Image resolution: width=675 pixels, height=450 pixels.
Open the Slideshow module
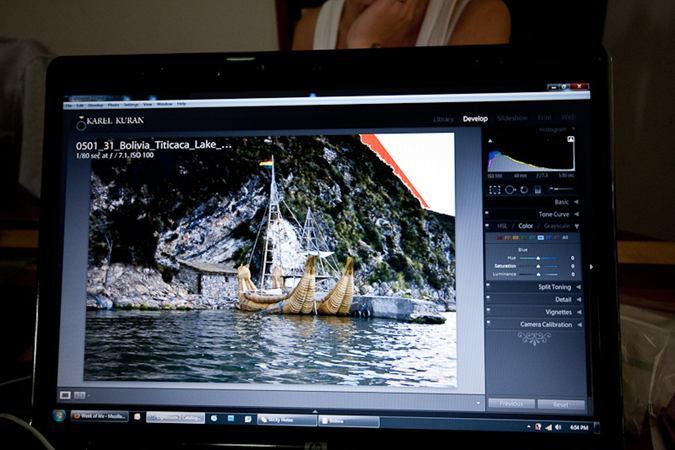(x=512, y=118)
